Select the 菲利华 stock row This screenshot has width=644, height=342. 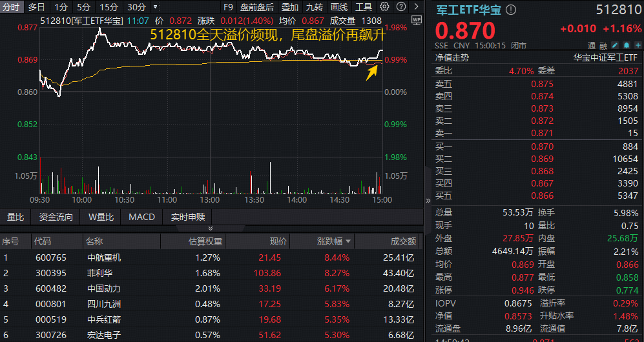point(211,273)
